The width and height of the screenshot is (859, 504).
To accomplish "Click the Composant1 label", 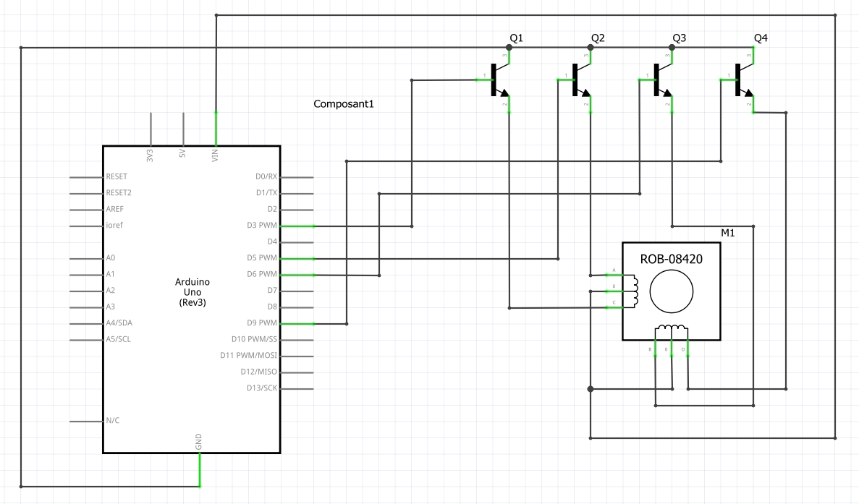I will (x=344, y=104).
